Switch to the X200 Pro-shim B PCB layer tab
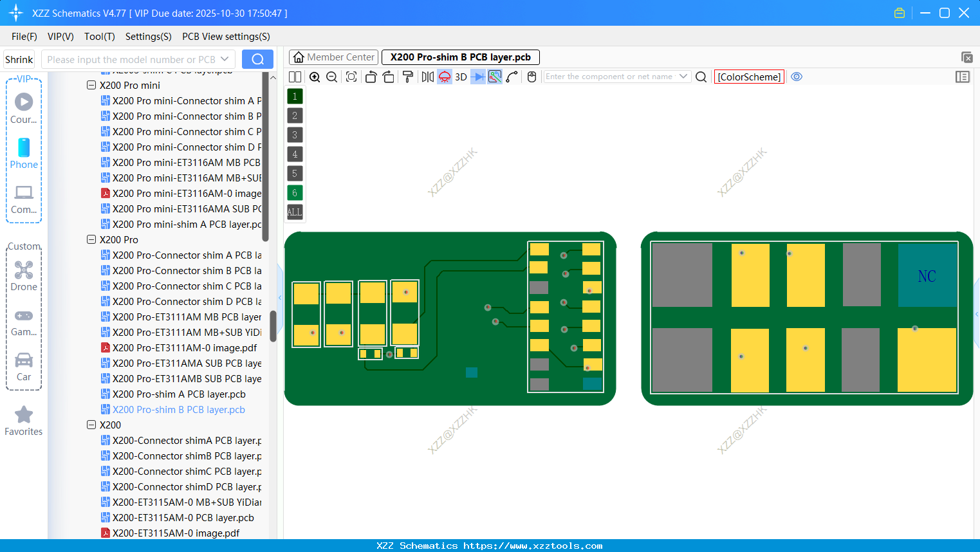 (x=460, y=57)
